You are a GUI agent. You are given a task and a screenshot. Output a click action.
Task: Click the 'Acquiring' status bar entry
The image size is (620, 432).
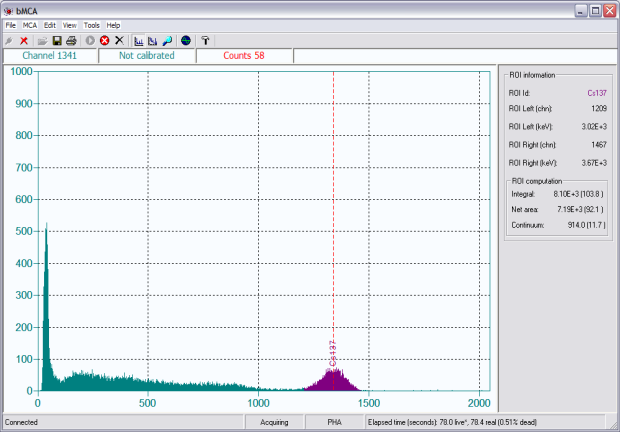click(274, 422)
